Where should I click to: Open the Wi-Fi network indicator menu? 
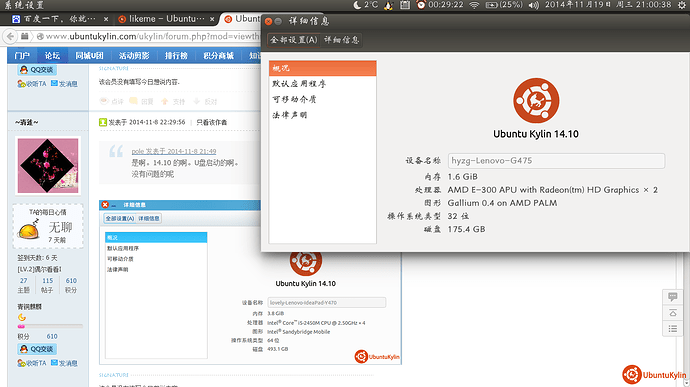click(474, 5)
